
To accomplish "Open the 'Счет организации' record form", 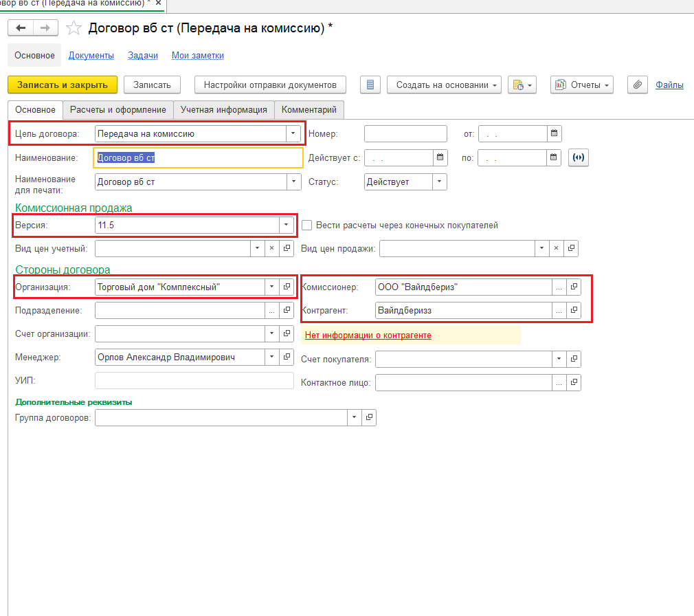I will pos(287,333).
